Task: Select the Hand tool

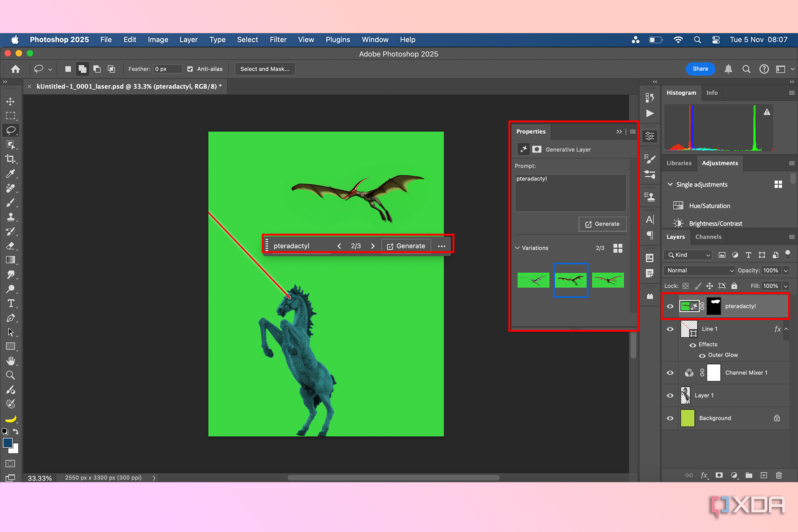Action: (x=11, y=361)
